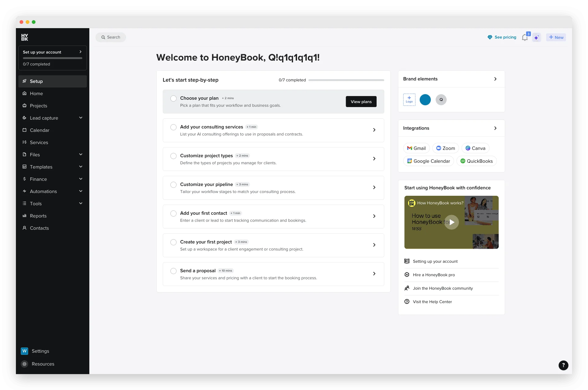
Task: Open Integrations panel chevron
Action: coord(495,128)
